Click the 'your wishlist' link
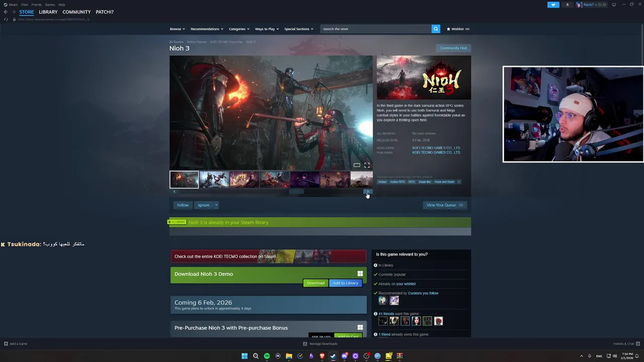This screenshot has height=362, width=644. click(x=406, y=284)
